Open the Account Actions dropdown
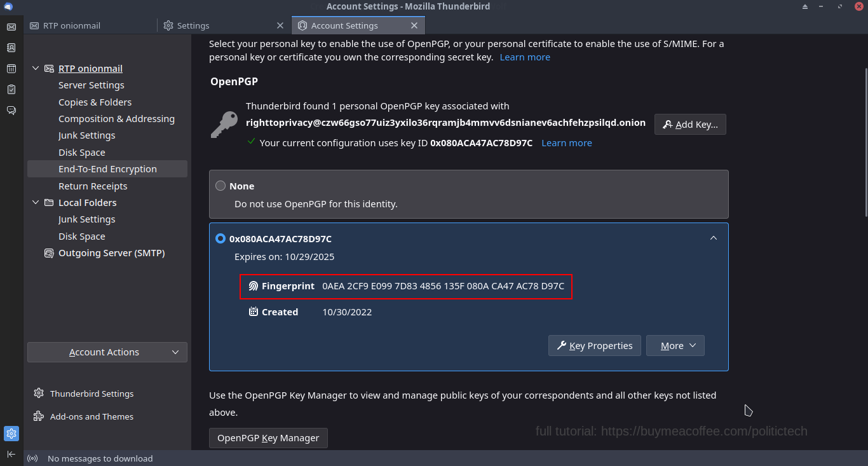The image size is (868, 466). 107,352
